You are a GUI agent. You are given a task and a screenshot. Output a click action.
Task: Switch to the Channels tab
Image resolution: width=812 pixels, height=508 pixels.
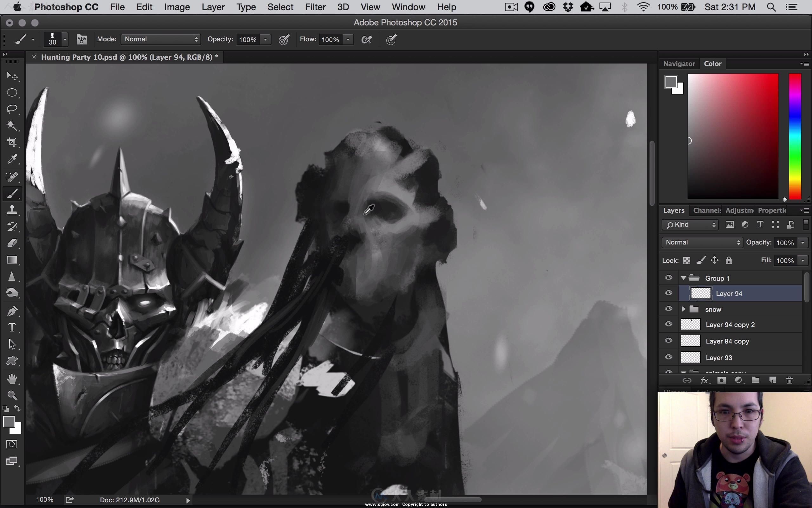[x=707, y=210]
